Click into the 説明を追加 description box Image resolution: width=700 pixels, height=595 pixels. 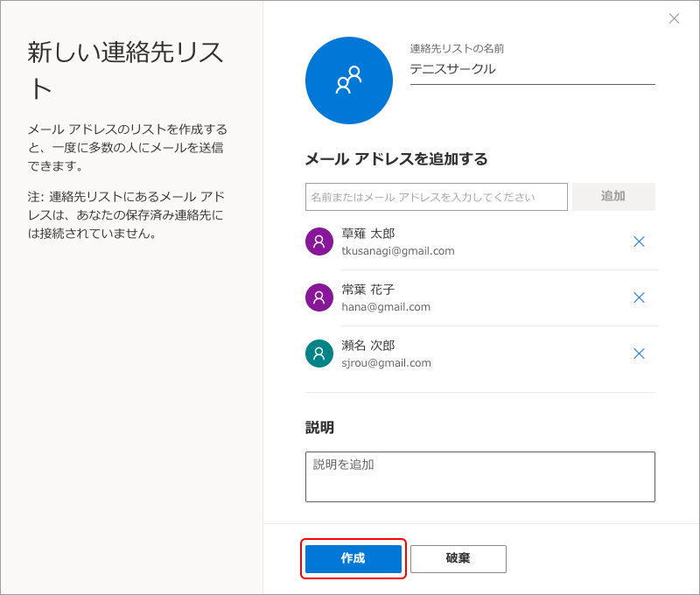[479, 477]
